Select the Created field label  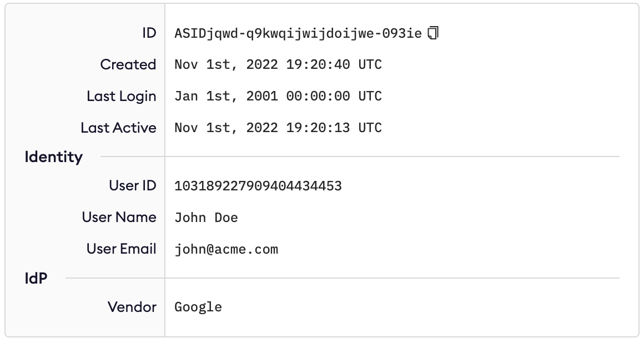128,64
